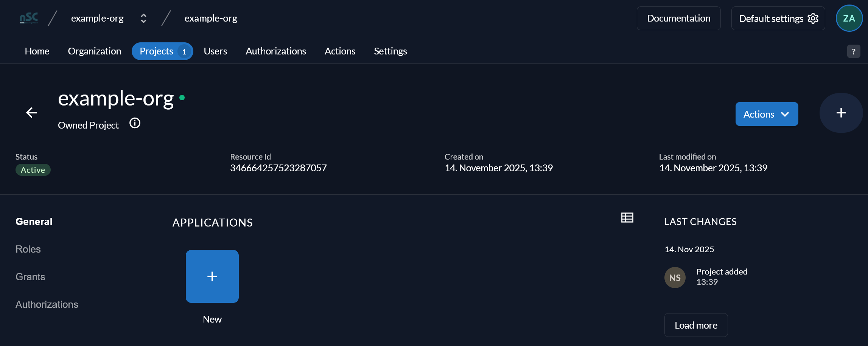Switch applications to table view icon
The width and height of the screenshot is (868, 346).
[x=627, y=217]
